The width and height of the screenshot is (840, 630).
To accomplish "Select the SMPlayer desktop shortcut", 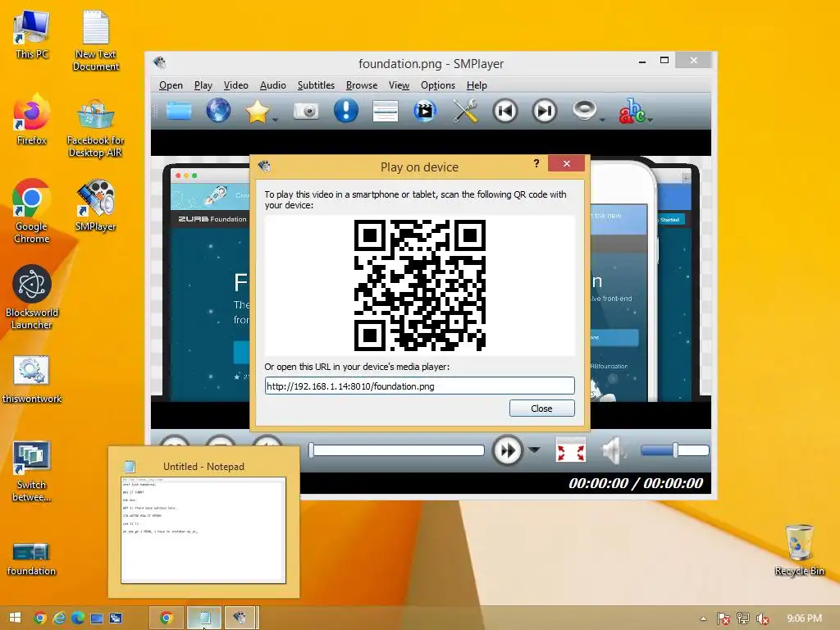I will (96, 205).
